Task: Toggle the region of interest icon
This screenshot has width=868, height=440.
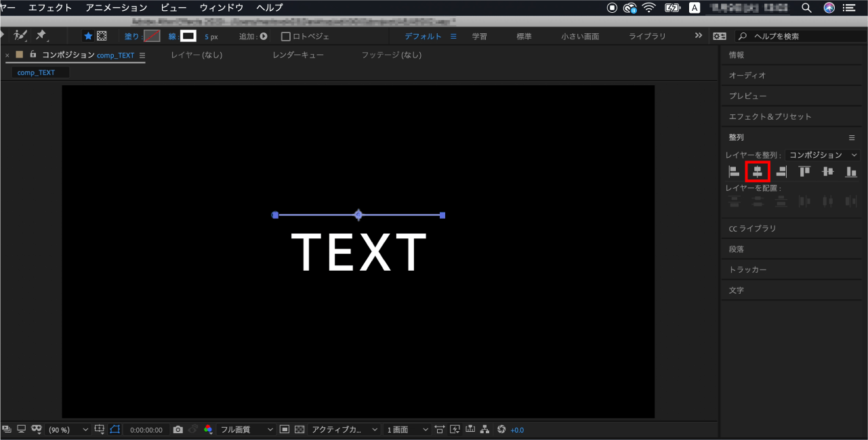Action: point(284,429)
